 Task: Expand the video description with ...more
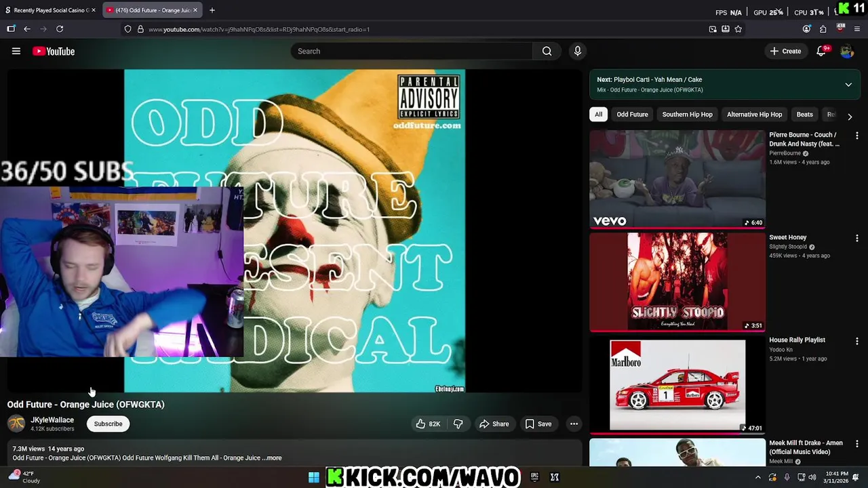[x=272, y=458]
